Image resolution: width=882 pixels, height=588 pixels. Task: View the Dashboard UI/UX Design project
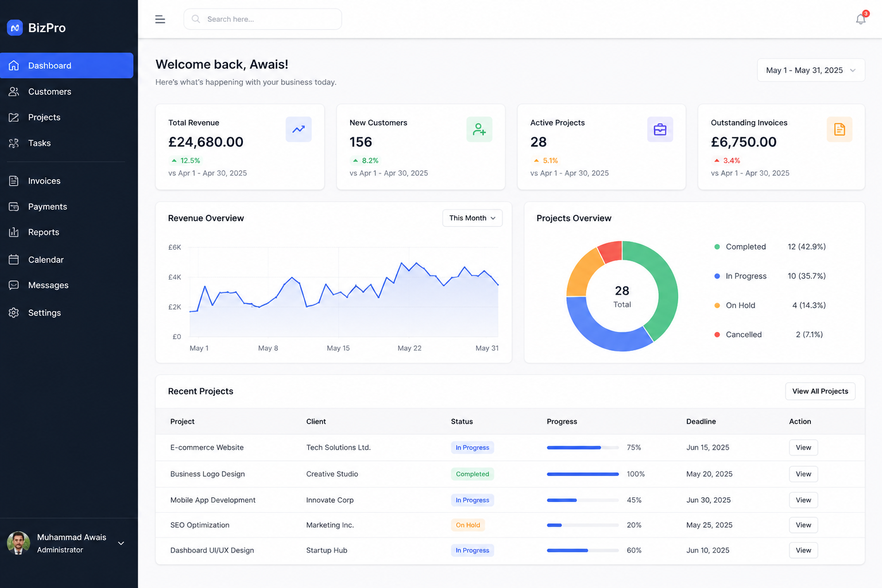(x=803, y=550)
